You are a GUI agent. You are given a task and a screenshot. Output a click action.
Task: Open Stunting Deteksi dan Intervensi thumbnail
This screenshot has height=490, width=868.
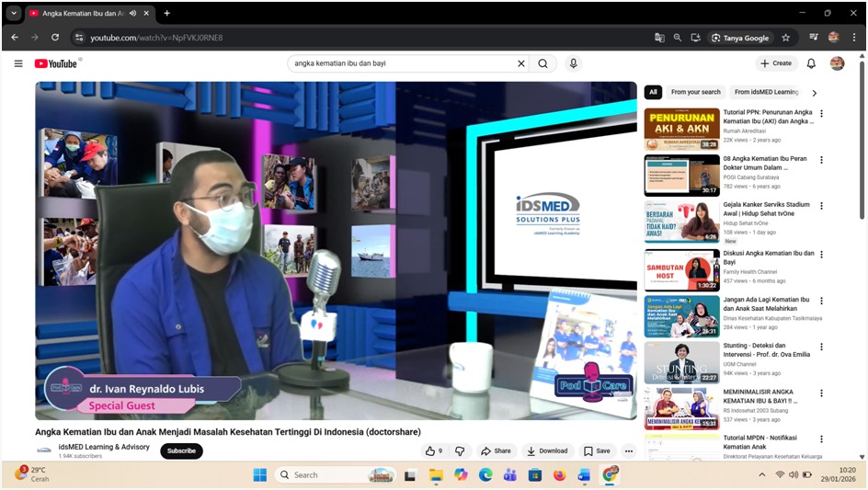coord(681,363)
